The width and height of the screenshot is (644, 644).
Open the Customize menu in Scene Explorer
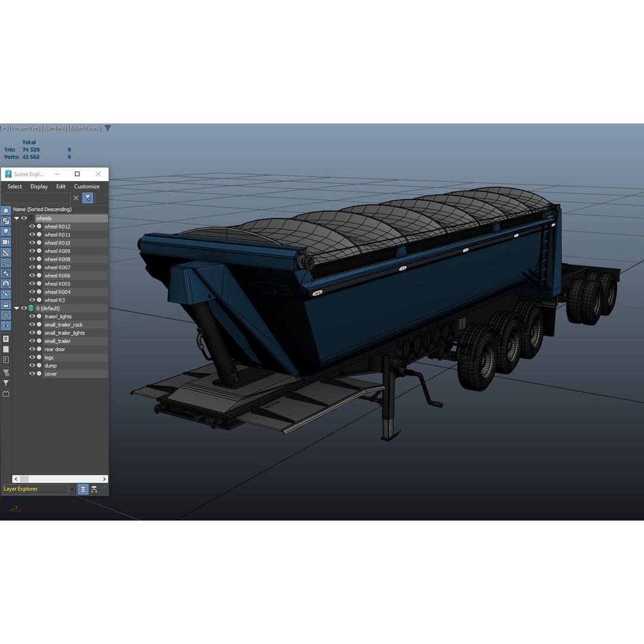click(87, 187)
